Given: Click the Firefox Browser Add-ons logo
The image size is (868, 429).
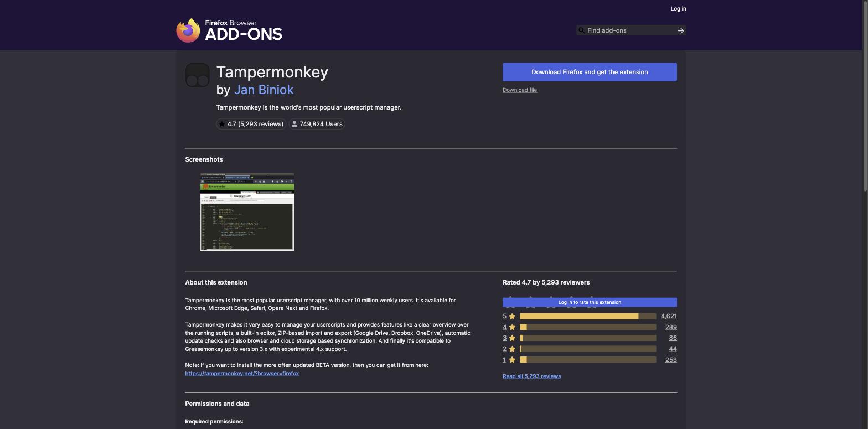Looking at the screenshot, I should (x=229, y=30).
